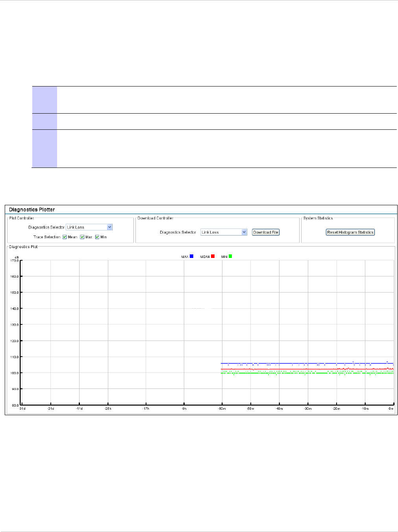Toggle the Max trace checkbox

click(x=82, y=237)
